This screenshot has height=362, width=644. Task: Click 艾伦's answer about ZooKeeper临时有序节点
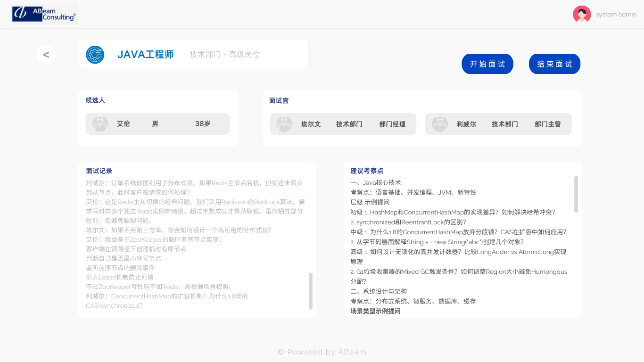click(154, 239)
